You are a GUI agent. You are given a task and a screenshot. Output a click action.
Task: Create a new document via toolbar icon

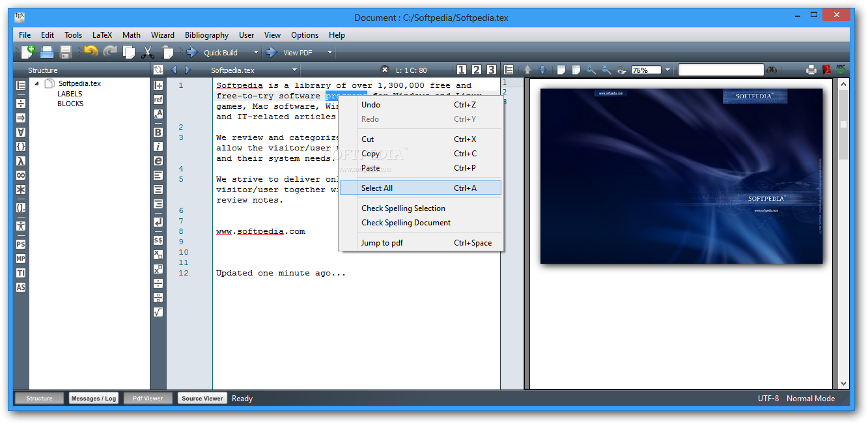point(27,52)
